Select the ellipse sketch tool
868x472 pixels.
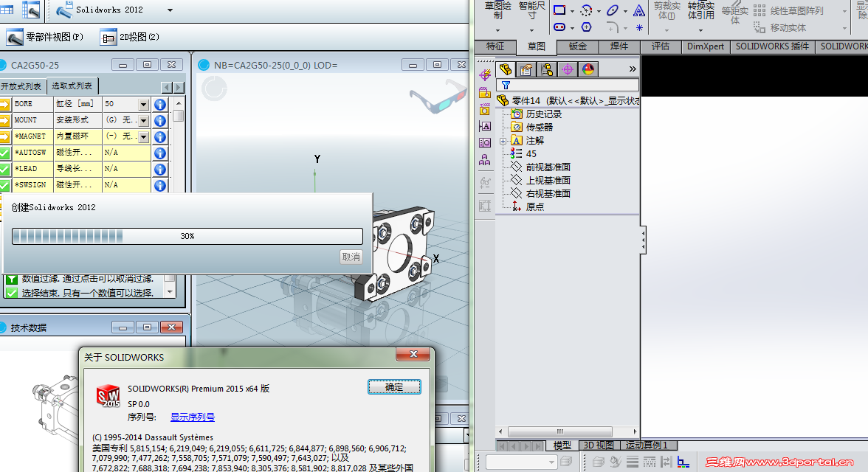[613, 10]
